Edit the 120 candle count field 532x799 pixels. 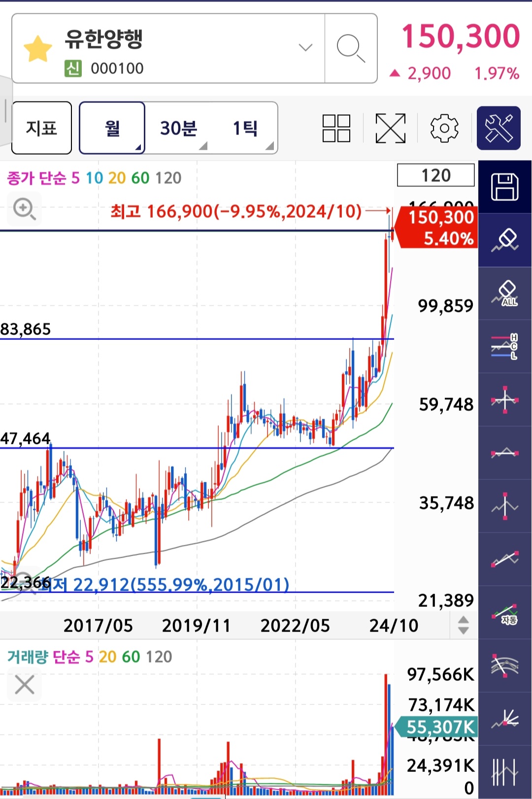(x=436, y=175)
